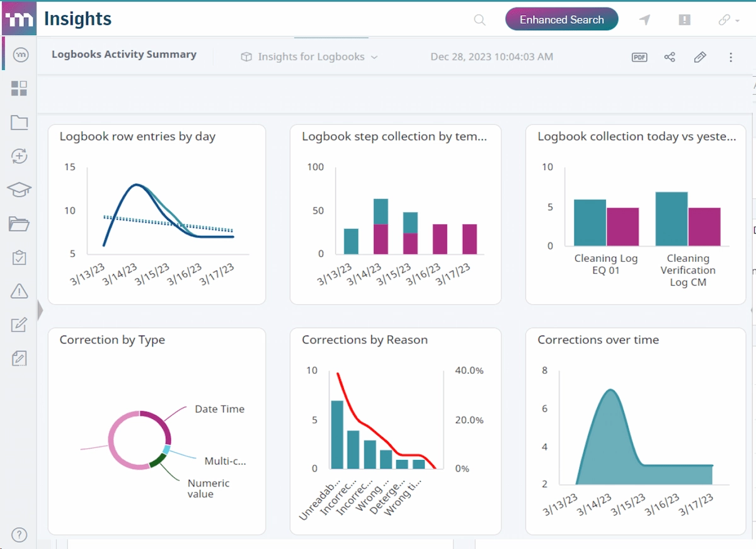Viewport: 756px width, 549px height.
Task: Open the vertical three-dot options menu
Action: tap(731, 57)
